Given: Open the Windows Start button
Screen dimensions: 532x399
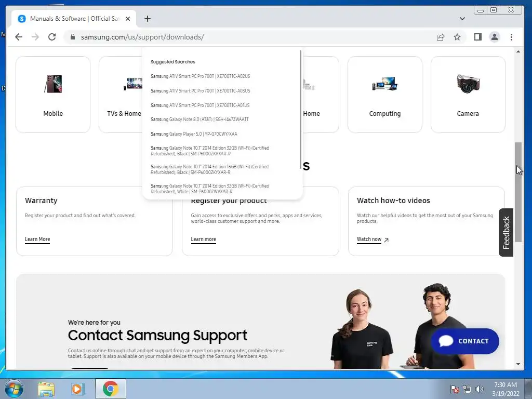Looking at the screenshot, I should [x=14, y=389].
